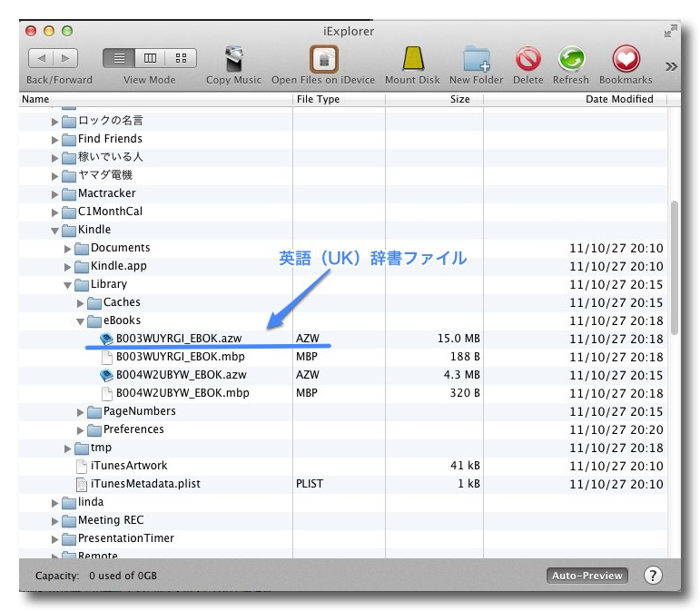The width and height of the screenshot is (700, 611).
Task: Collapse the Library folder
Action: tap(67, 285)
